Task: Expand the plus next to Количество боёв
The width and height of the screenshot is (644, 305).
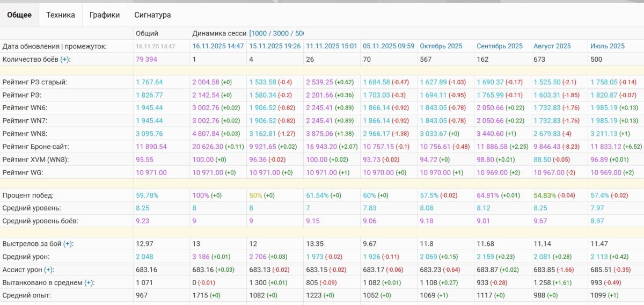Action: click(x=65, y=59)
